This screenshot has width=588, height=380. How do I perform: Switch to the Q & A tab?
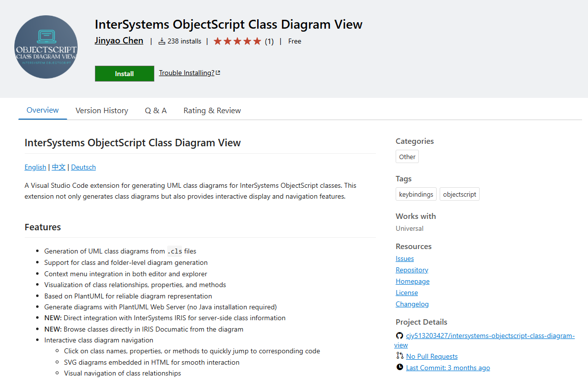click(156, 111)
